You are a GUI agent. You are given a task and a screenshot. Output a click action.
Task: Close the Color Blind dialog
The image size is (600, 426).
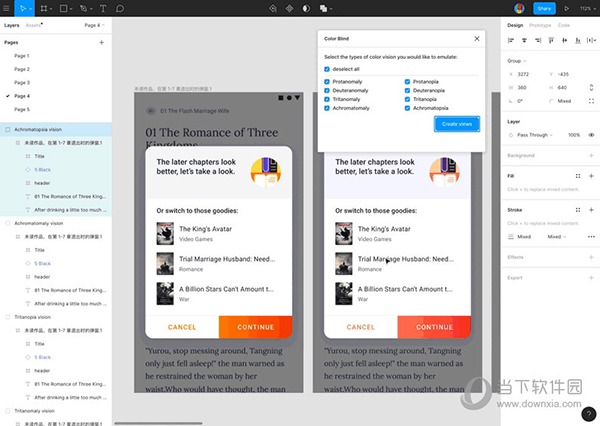[476, 39]
